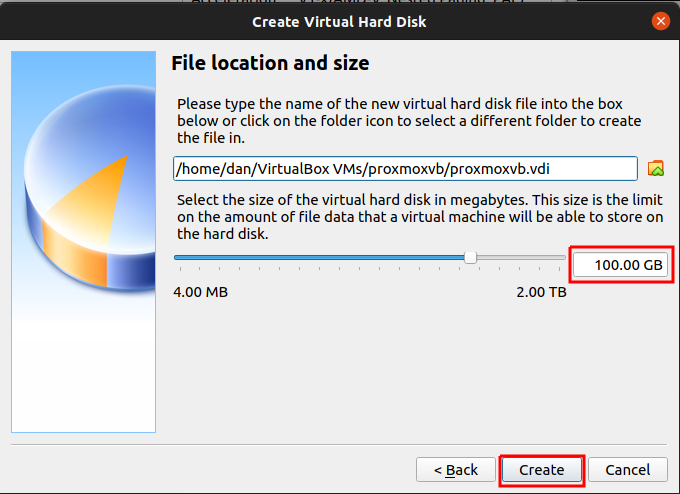The height and width of the screenshot is (494, 680).
Task: Close the Create Virtual Hard Disk dialog
Action: tap(660, 21)
